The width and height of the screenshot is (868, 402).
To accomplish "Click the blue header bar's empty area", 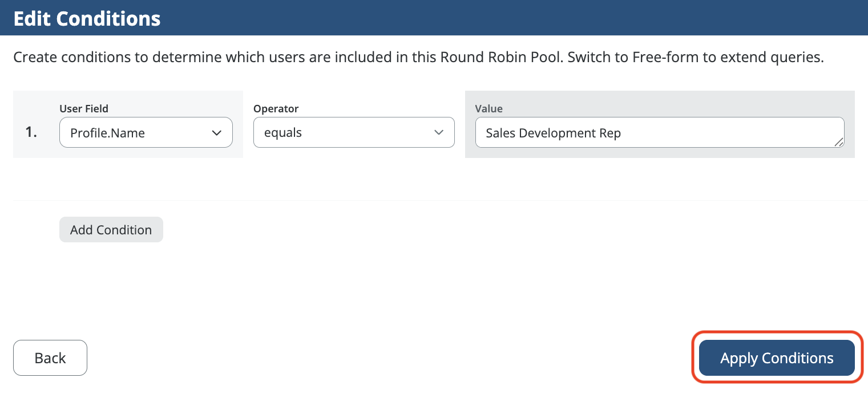I will click(514, 18).
